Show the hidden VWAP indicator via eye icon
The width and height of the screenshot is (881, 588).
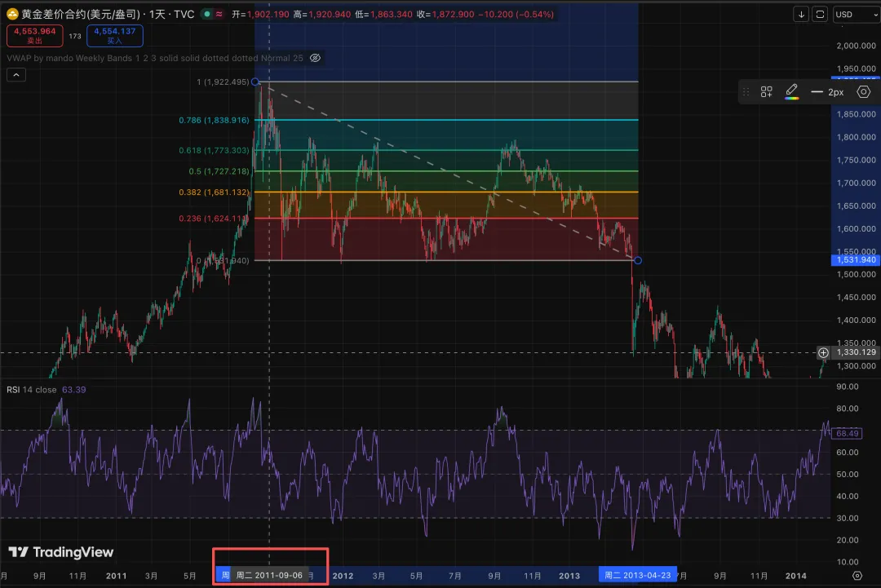(x=315, y=58)
